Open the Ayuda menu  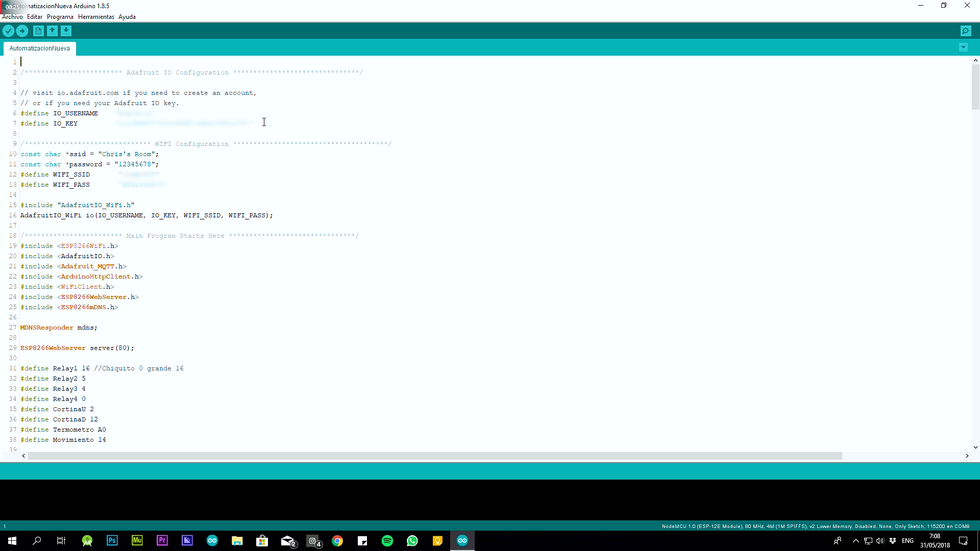[x=127, y=17]
